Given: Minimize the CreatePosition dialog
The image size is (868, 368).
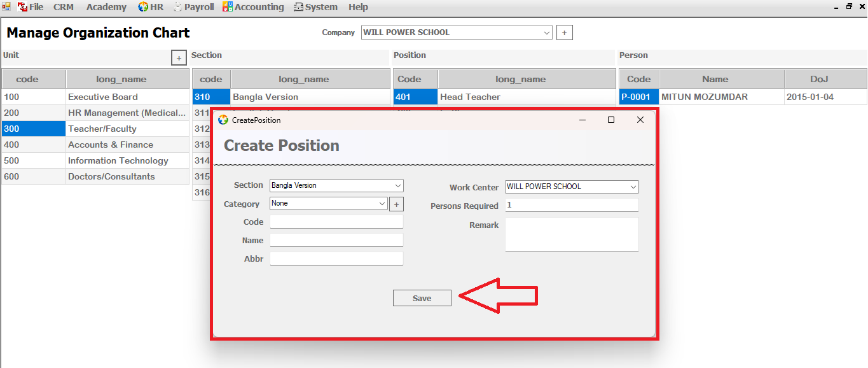Looking at the screenshot, I should tap(582, 120).
